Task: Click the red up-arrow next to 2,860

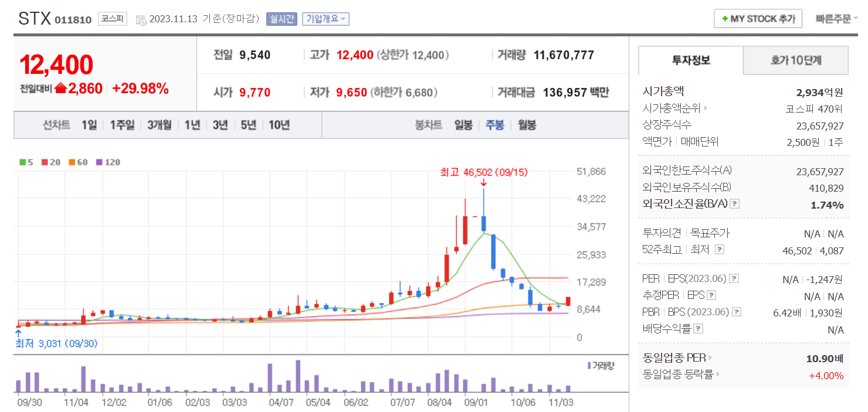Action: tap(60, 88)
